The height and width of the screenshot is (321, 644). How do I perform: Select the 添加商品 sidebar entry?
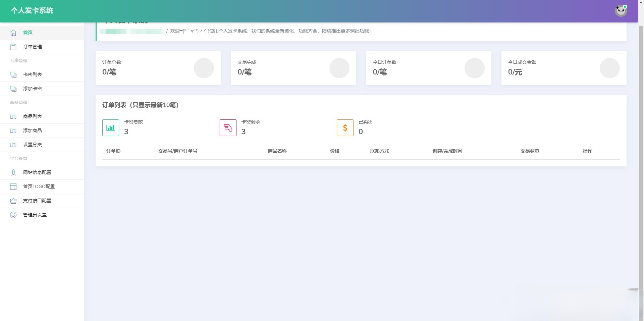click(x=33, y=130)
